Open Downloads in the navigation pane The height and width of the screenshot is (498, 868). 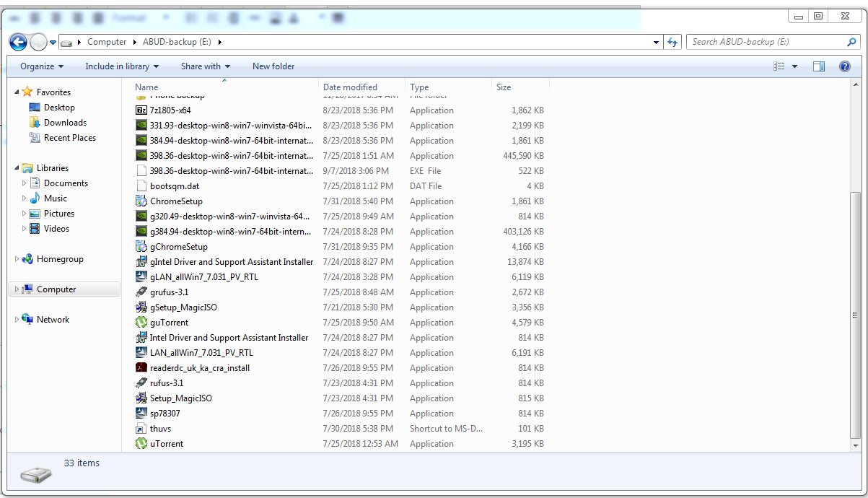(65, 123)
